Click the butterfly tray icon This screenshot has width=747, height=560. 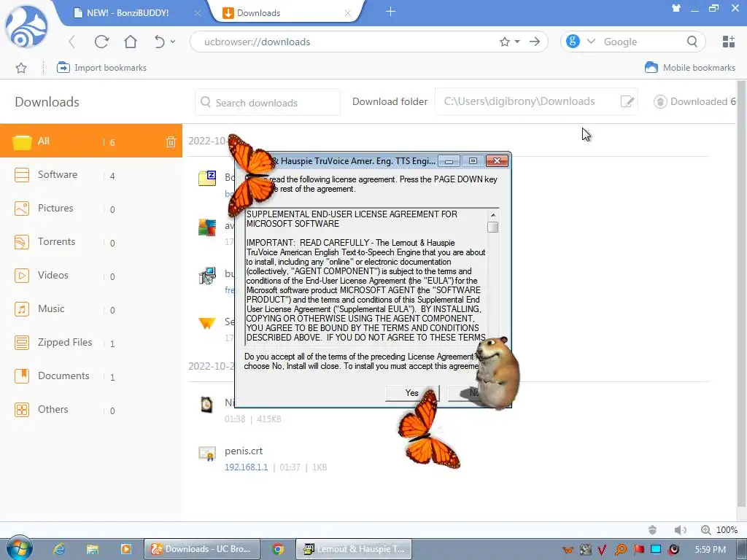coord(568,550)
